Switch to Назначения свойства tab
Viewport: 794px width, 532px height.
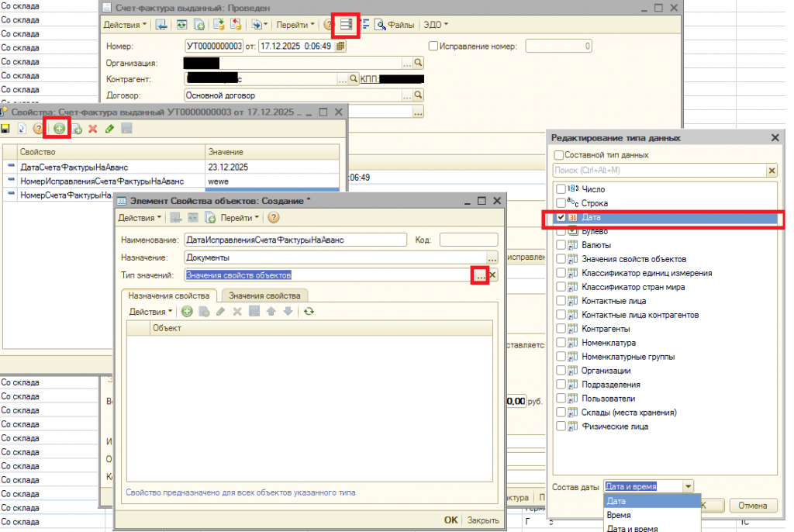tap(168, 295)
